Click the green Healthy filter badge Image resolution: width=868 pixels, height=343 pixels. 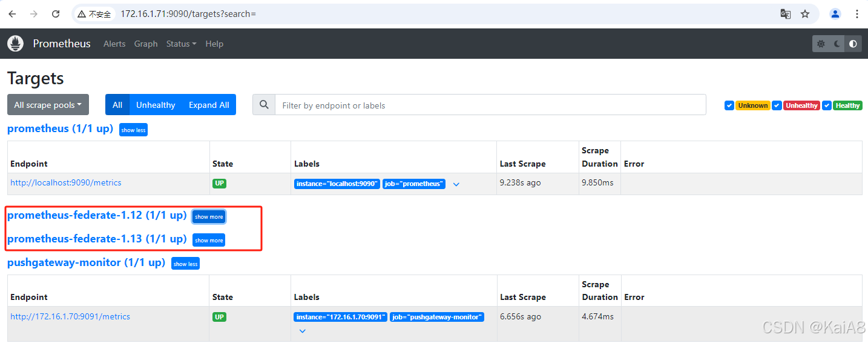847,105
